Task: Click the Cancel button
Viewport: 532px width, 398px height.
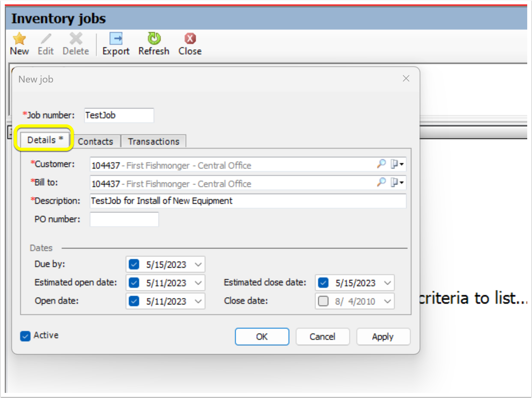Action: point(322,337)
